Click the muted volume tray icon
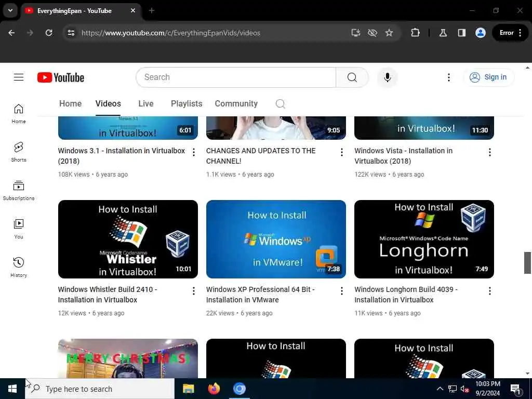This screenshot has width=532, height=399. pos(464,389)
